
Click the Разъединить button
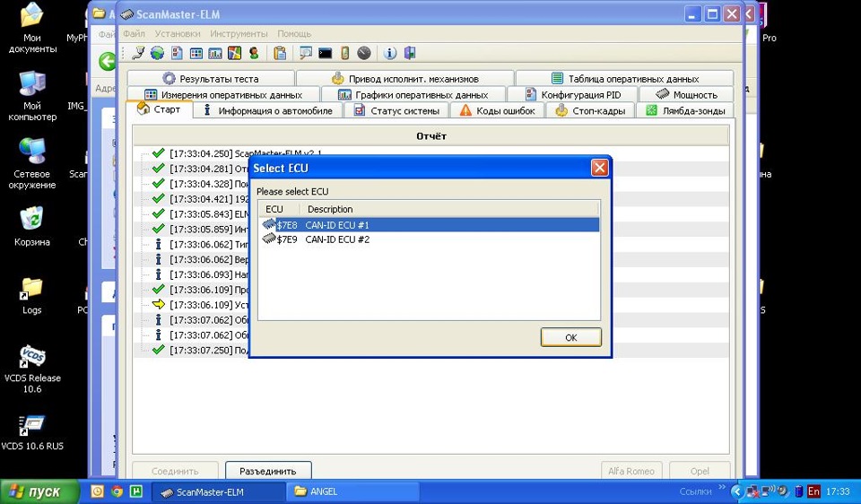point(268,471)
